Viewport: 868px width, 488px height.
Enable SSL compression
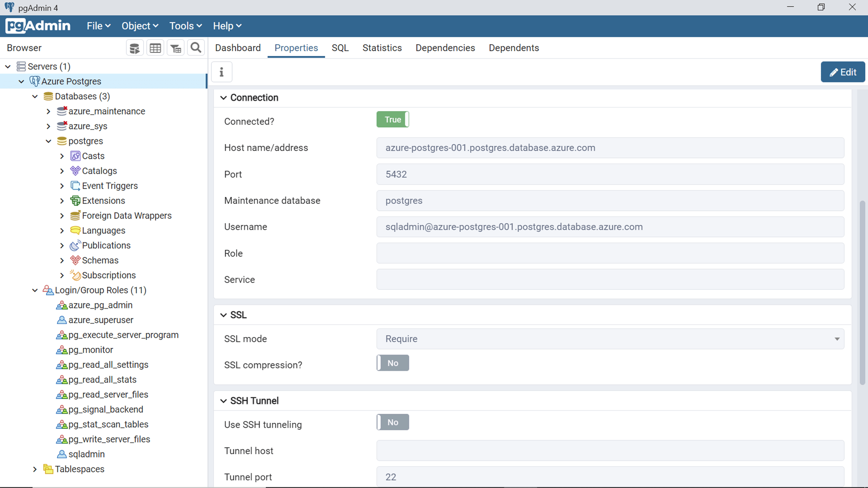click(x=392, y=363)
